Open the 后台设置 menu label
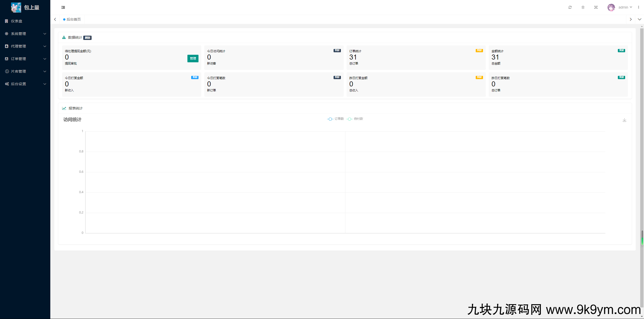 coord(18,84)
